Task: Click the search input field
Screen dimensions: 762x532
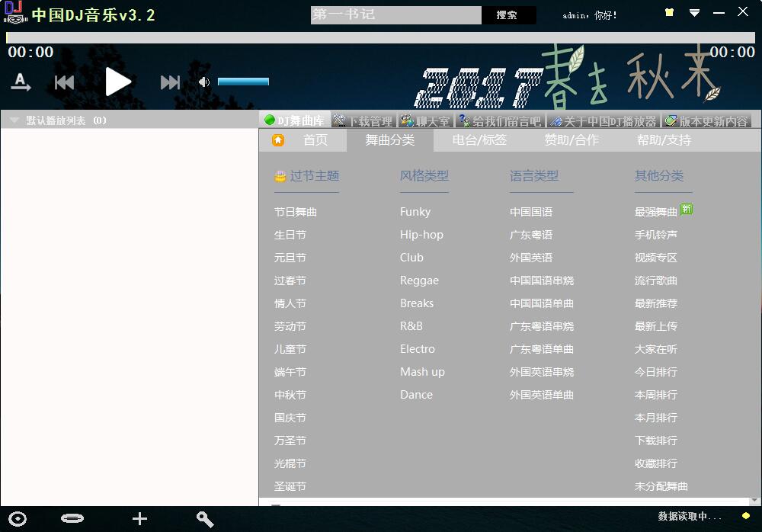Action: (x=396, y=15)
